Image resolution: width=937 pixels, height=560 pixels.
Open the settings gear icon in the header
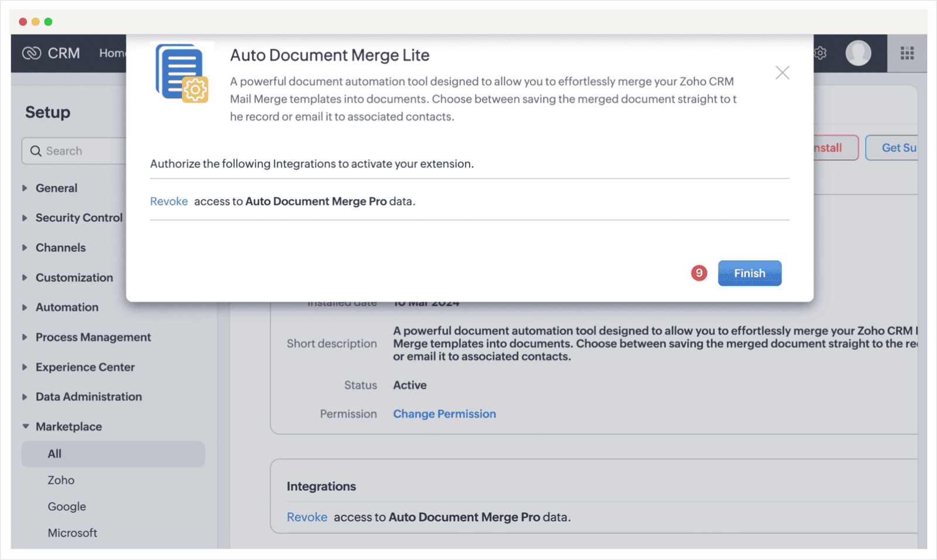[820, 53]
